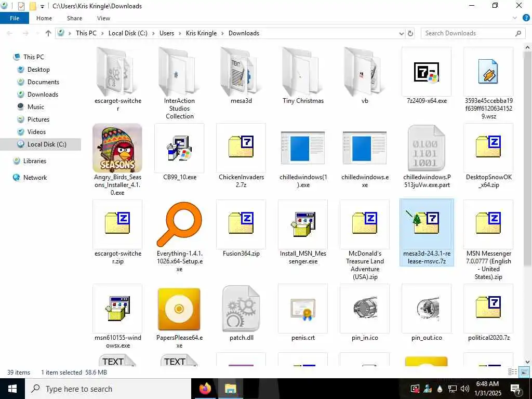532x399 pixels.
Task: Open Explorer help
Action: pos(526,18)
